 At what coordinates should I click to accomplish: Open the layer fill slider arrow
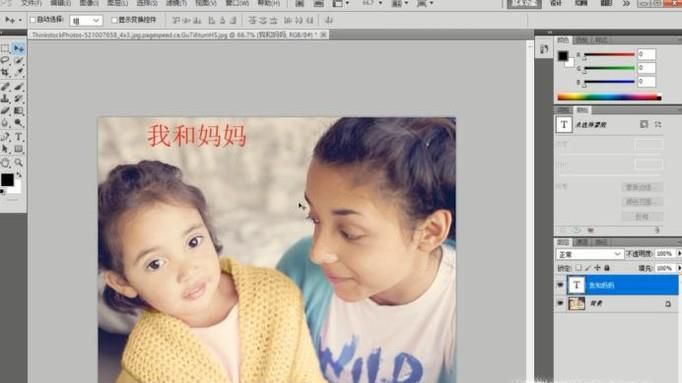pos(679,268)
